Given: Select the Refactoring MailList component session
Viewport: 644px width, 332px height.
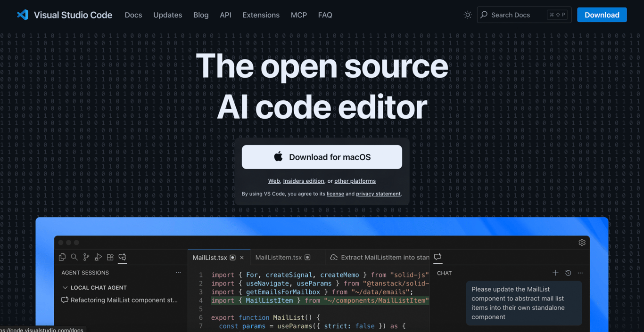Looking at the screenshot, I should pos(124,300).
